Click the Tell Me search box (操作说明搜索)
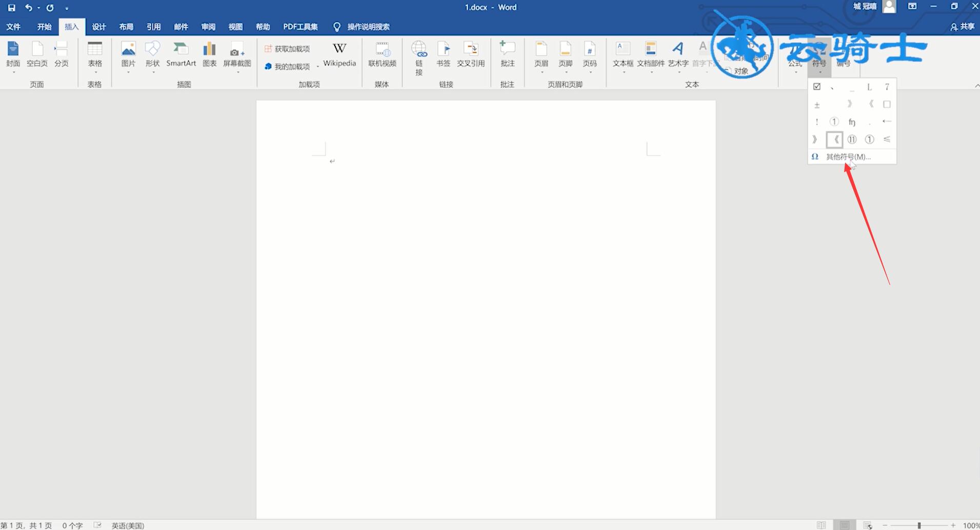The height and width of the screenshot is (530, 980). tap(362, 27)
